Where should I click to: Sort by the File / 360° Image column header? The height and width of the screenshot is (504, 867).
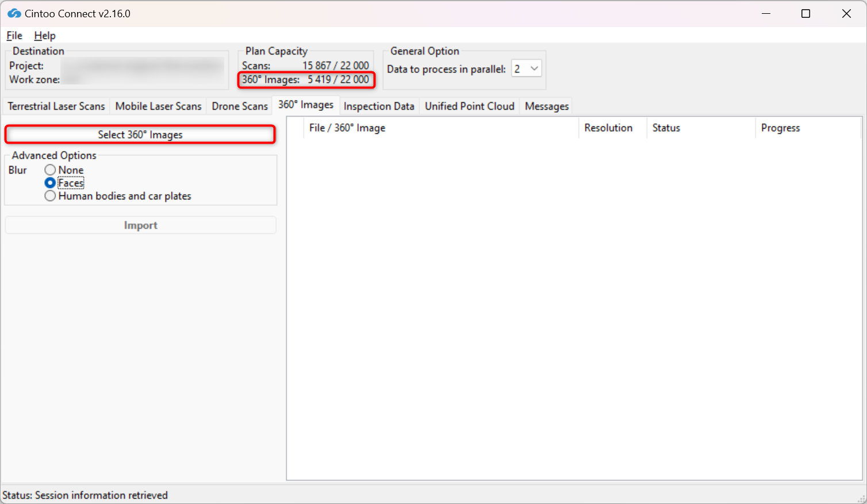click(x=441, y=128)
